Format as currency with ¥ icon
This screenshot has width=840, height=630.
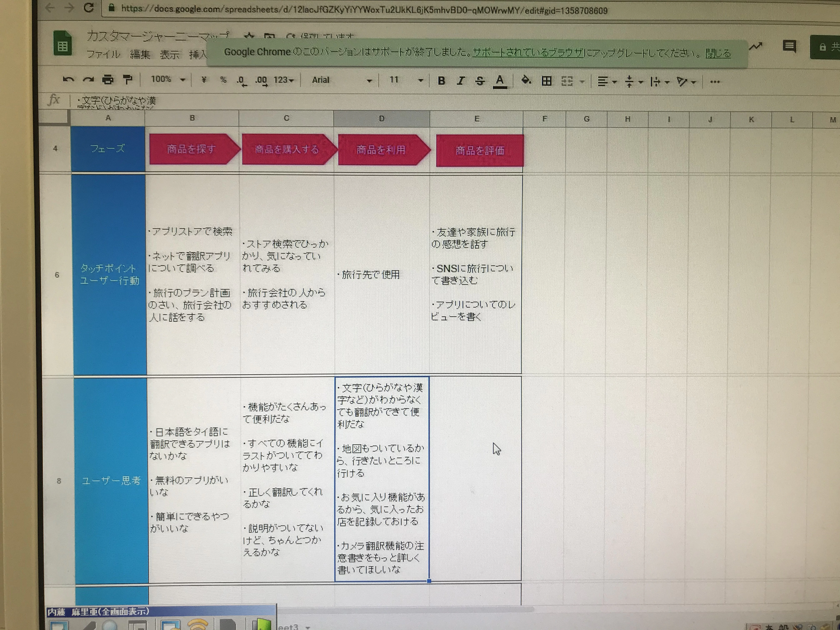[204, 80]
